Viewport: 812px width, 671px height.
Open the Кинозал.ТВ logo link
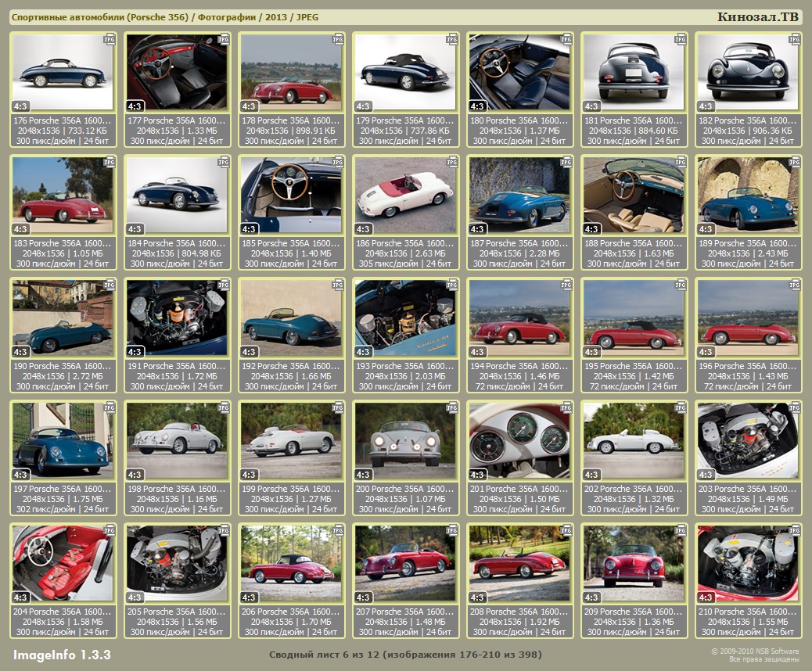(758, 17)
